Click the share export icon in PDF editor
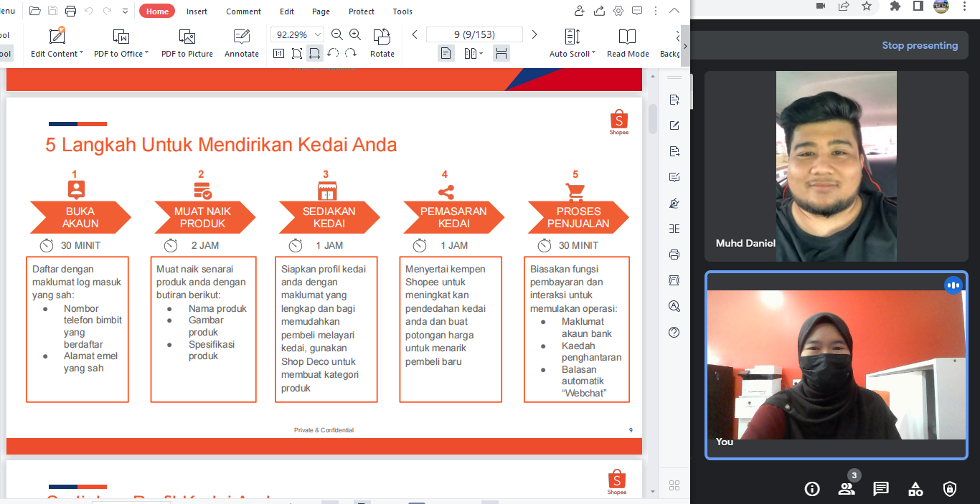Screen dimensions: 980x504 [x=600, y=11]
